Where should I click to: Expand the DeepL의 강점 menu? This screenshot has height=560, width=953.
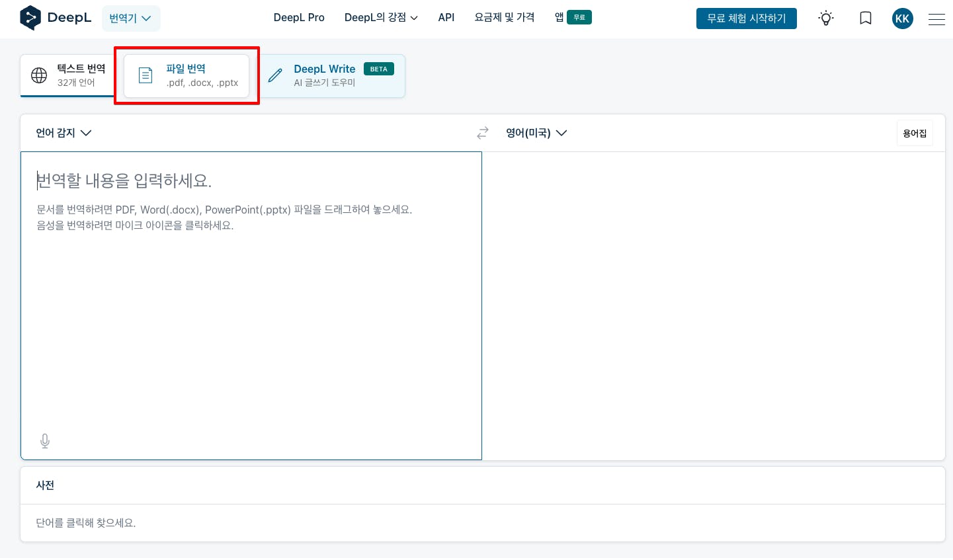click(x=381, y=18)
